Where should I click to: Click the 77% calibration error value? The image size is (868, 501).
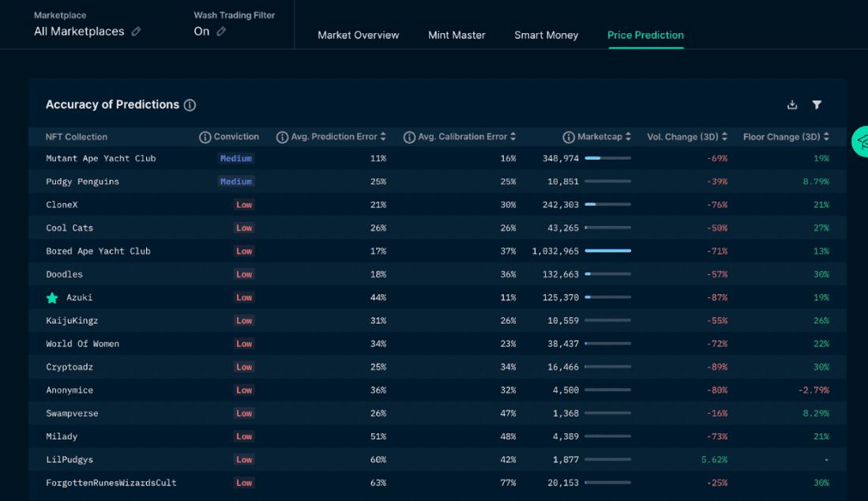[508, 483]
